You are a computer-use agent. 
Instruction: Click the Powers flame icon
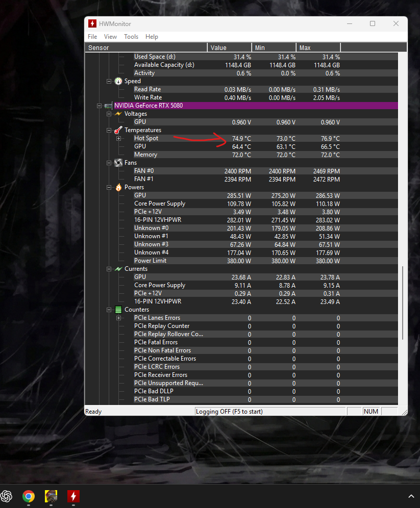click(x=118, y=187)
